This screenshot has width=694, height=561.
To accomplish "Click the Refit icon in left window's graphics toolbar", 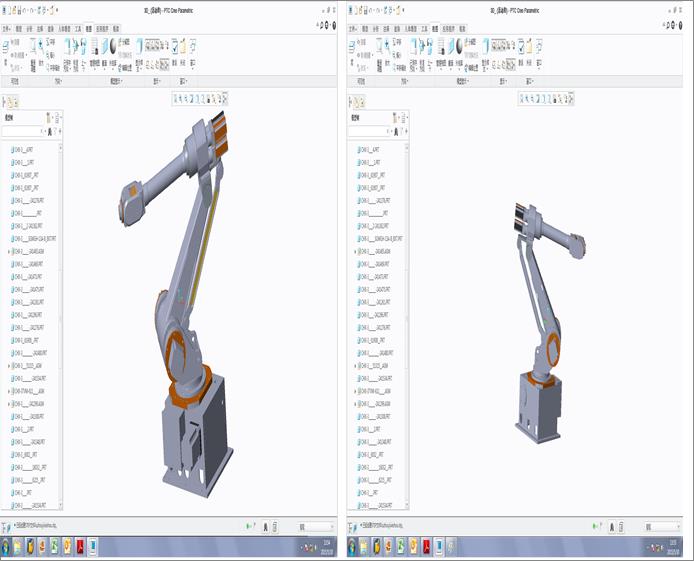I will click(x=175, y=98).
